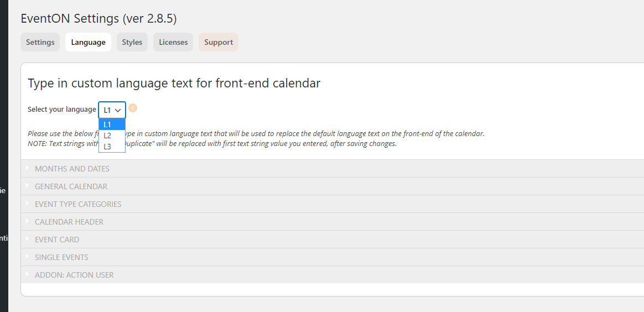Choose L1 from the language list

[x=107, y=124]
